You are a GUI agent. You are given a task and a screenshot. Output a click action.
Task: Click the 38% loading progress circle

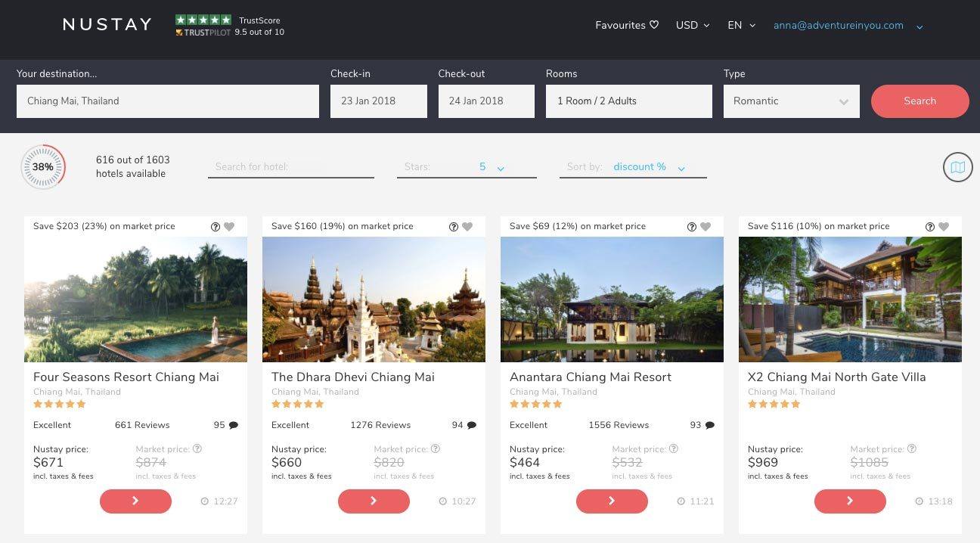pyautogui.click(x=43, y=166)
